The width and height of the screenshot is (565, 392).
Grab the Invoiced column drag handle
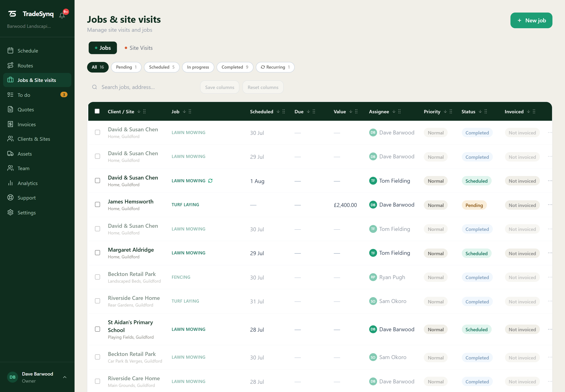[x=534, y=112]
